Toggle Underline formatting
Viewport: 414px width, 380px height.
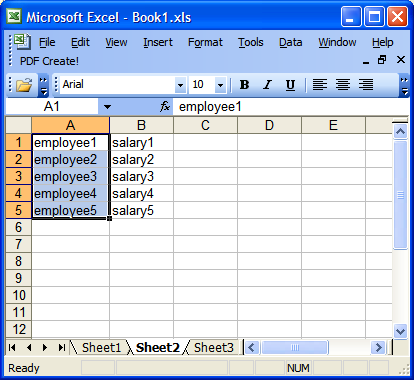coord(290,85)
